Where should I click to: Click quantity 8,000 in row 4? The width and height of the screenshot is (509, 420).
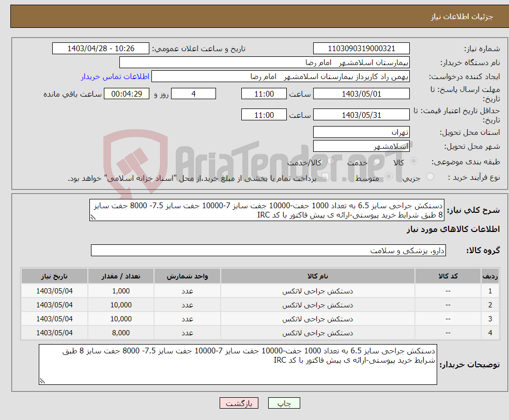[x=121, y=333]
